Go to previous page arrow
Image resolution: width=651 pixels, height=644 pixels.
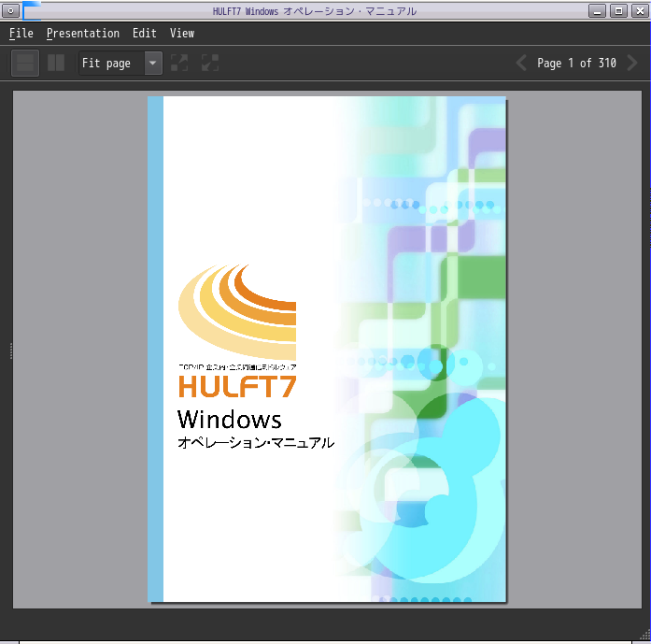click(521, 64)
